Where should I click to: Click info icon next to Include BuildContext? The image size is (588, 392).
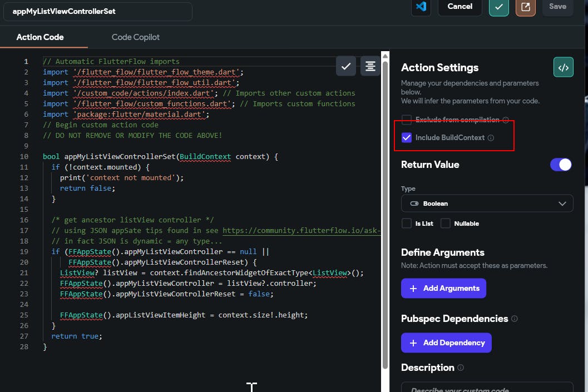coord(491,138)
